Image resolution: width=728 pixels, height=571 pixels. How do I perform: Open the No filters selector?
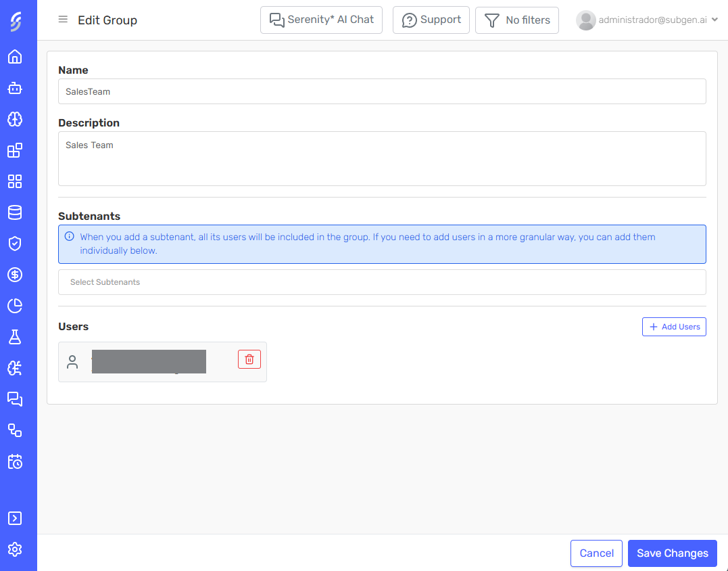[x=517, y=20]
